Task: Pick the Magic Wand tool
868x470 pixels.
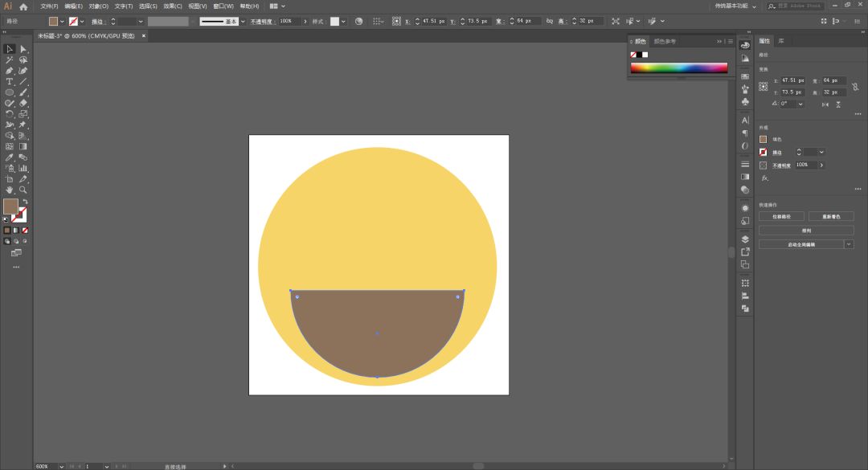Action: [x=10, y=60]
